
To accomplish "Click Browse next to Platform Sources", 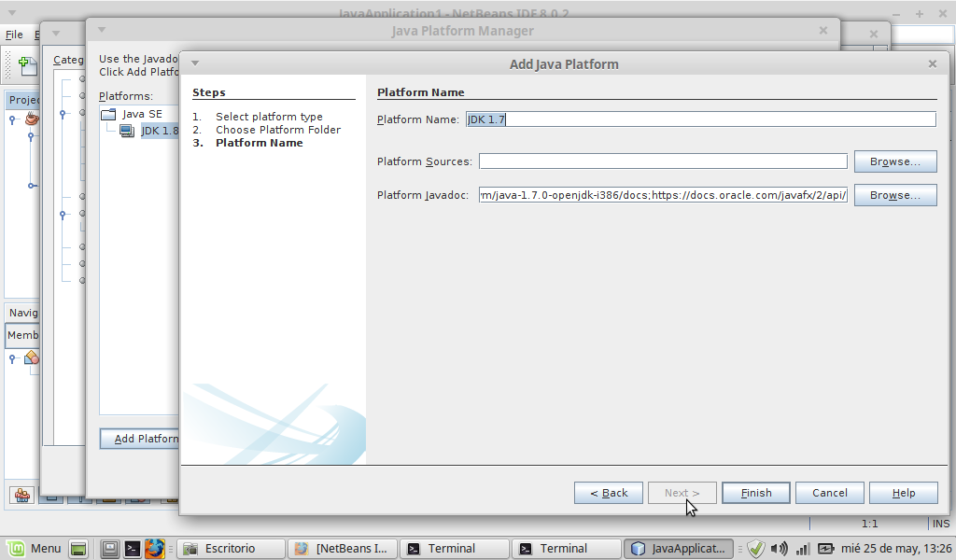I will [x=894, y=161].
